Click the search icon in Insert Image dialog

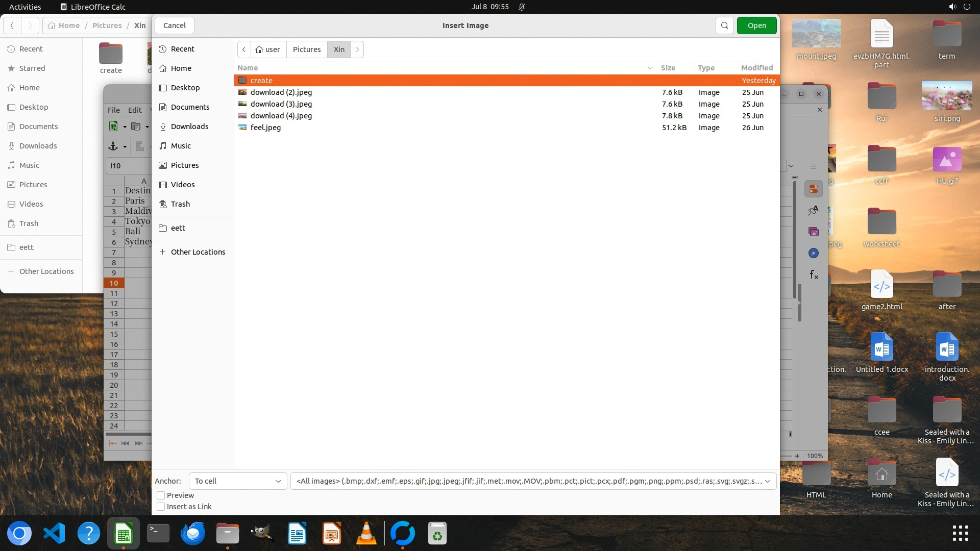(x=724, y=26)
